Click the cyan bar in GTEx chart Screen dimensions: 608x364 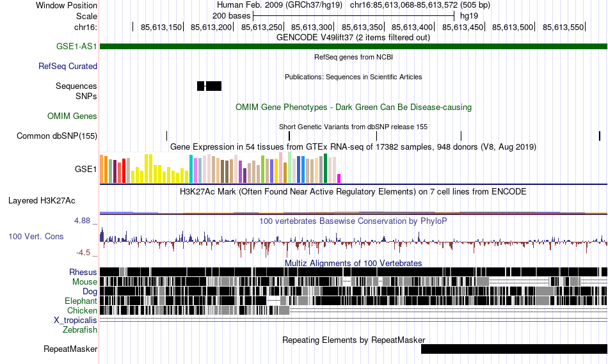191,169
